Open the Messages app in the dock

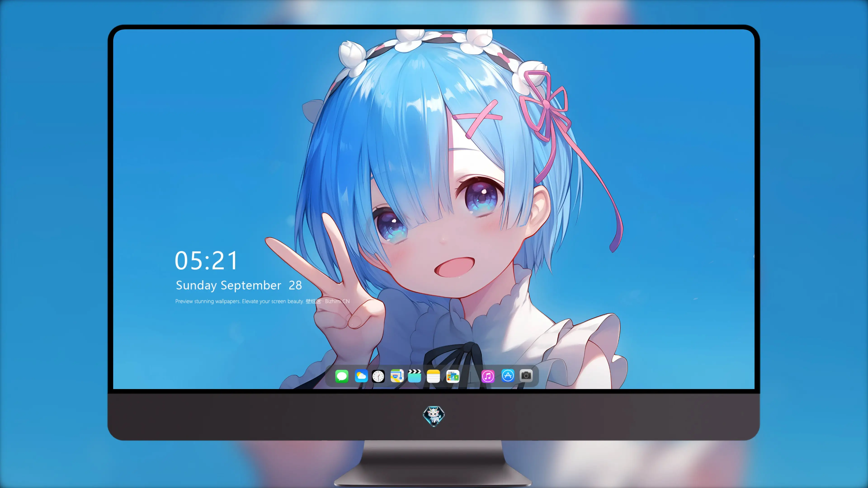(x=342, y=376)
